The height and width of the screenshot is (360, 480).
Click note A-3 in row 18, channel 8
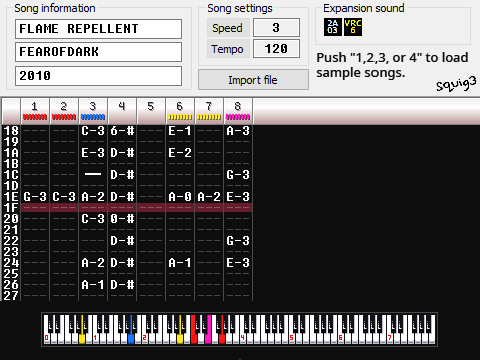pyautogui.click(x=238, y=131)
